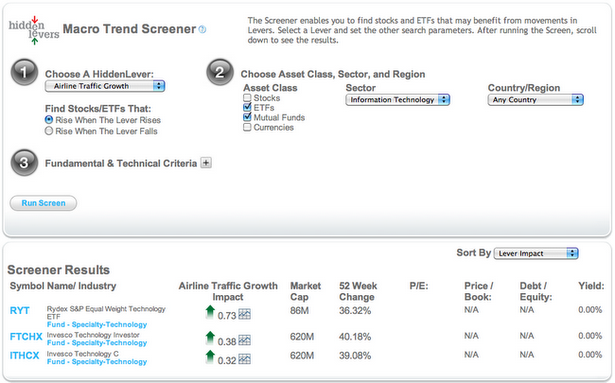Open the chart icon for FTCHX

244,340
